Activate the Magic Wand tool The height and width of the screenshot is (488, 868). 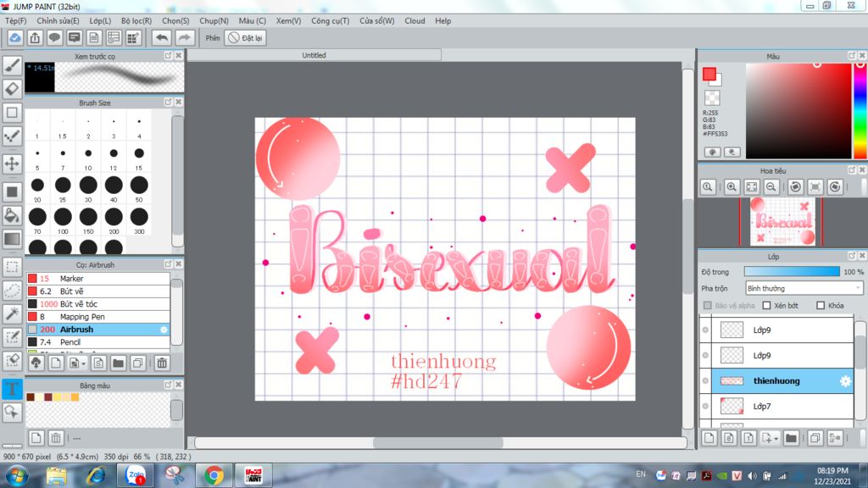12,313
